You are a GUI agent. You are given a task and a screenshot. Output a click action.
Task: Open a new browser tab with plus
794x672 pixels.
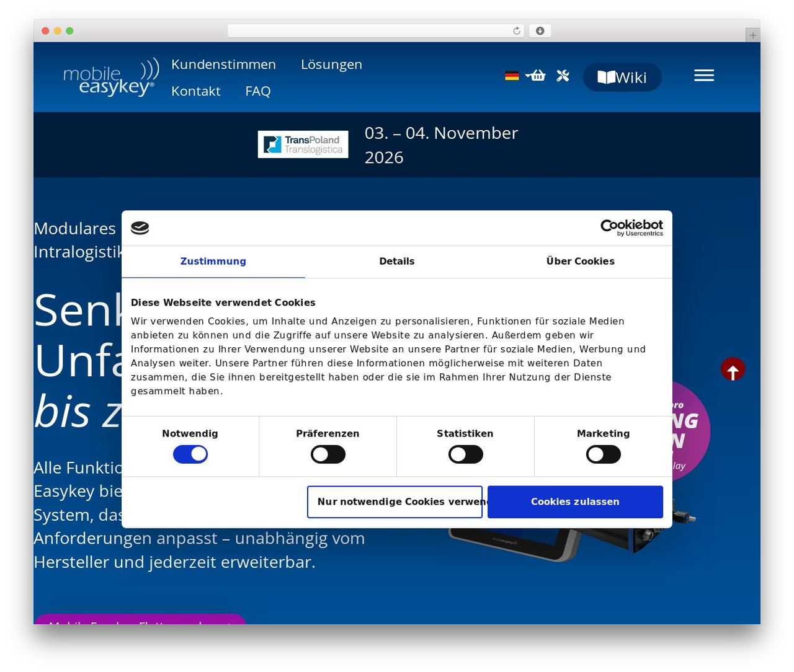tap(753, 35)
